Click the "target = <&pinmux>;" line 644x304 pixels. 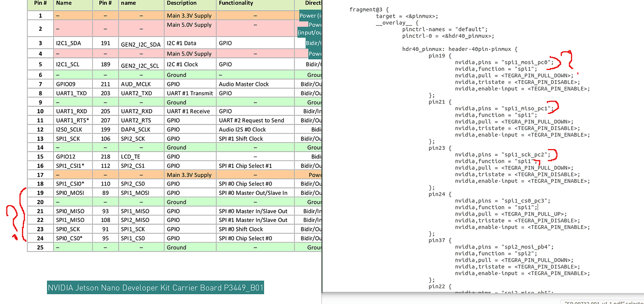pyautogui.click(x=407, y=16)
